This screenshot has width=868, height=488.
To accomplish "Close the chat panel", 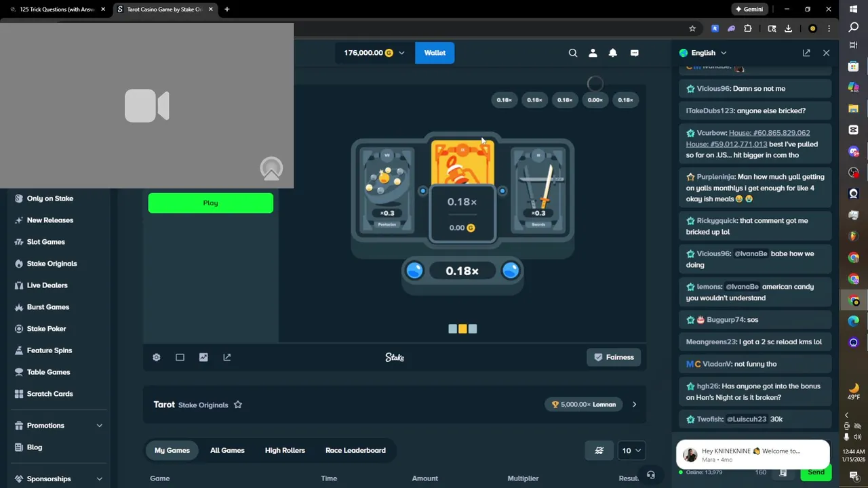I will pos(826,53).
